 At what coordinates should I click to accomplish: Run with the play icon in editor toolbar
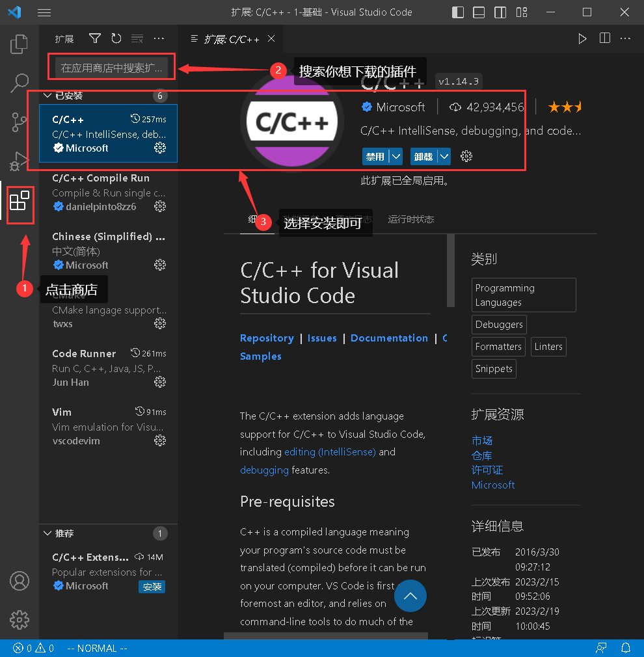(582, 38)
